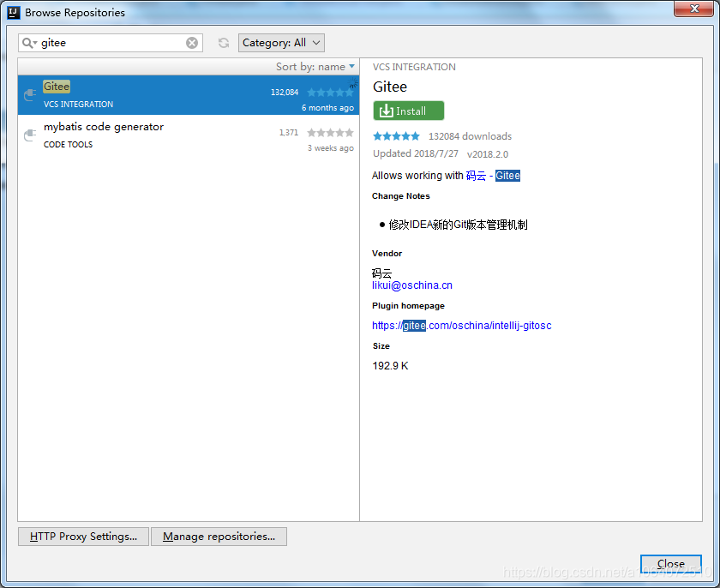Open the gitee.com plugin homepage link
Screen dimensions: 720x588
(461, 326)
